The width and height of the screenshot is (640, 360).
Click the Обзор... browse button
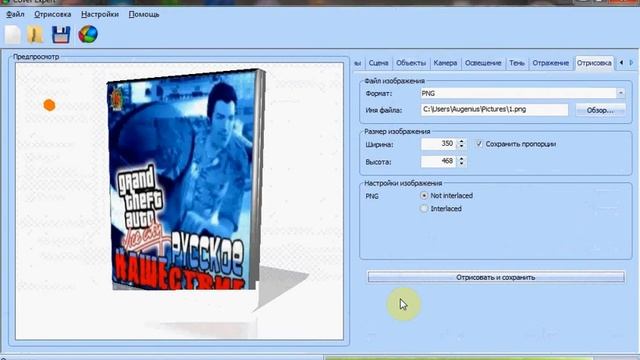600,110
